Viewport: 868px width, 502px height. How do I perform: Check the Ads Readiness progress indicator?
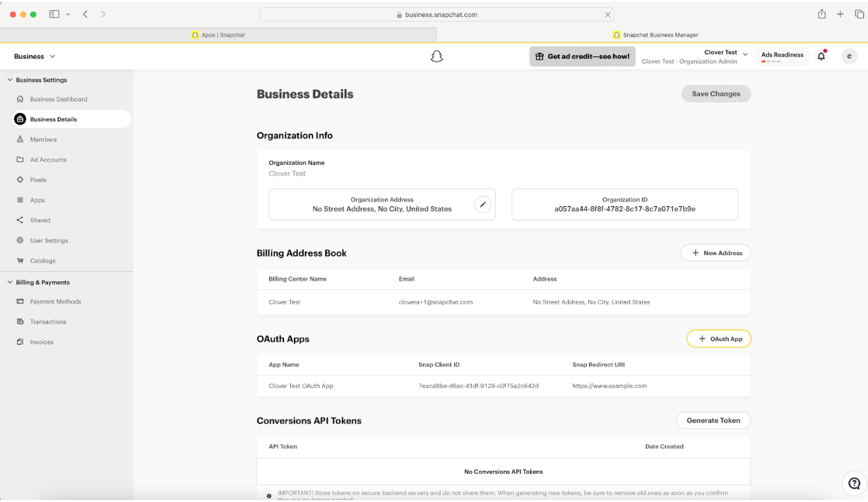(782, 54)
